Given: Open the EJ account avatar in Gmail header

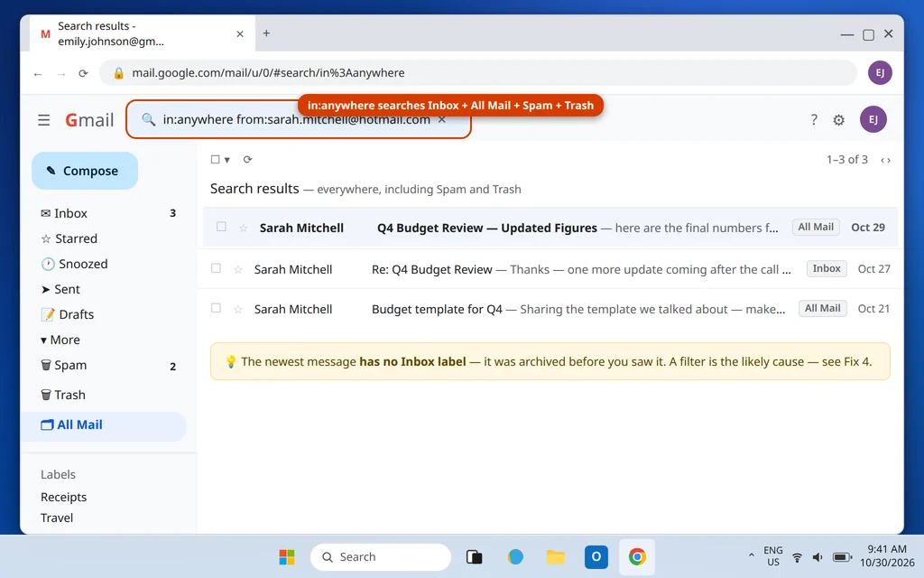Looking at the screenshot, I should tap(873, 120).
